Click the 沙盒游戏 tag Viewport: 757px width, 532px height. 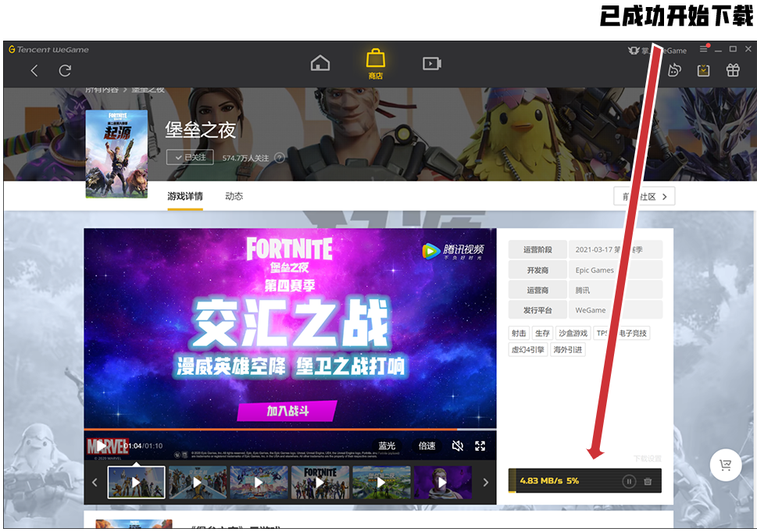click(573, 333)
